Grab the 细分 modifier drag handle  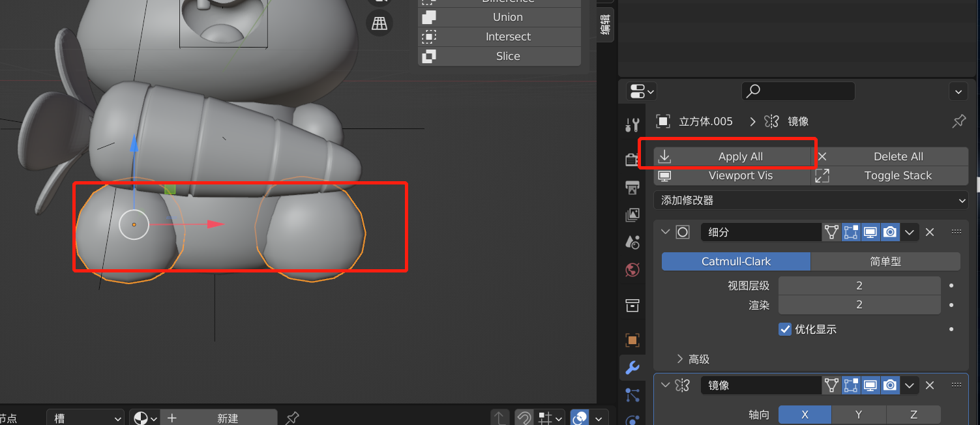[957, 231]
